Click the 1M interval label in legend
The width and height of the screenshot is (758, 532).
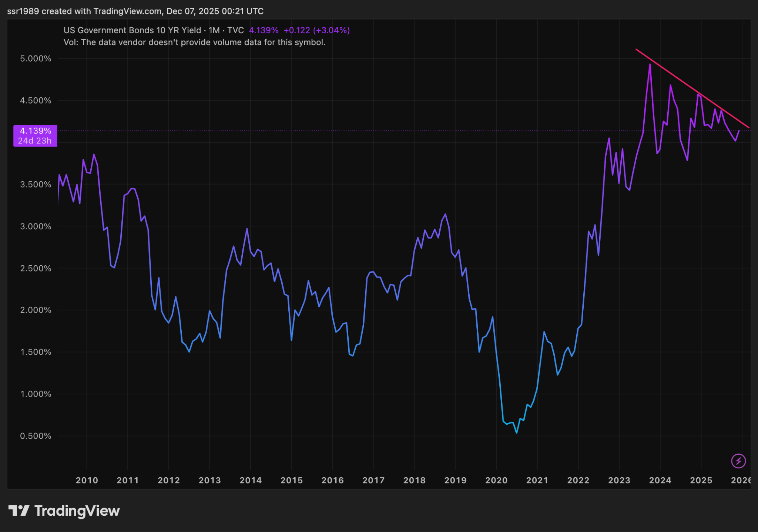coord(214,30)
